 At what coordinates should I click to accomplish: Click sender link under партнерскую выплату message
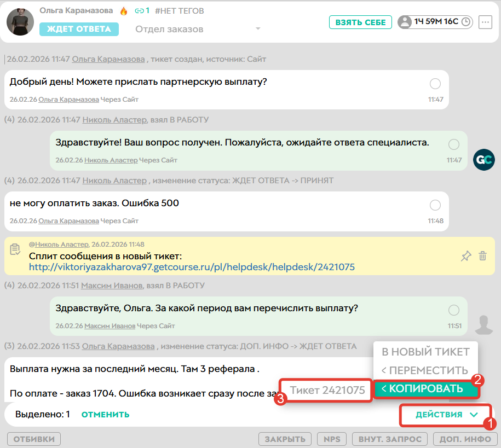click(68, 100)
